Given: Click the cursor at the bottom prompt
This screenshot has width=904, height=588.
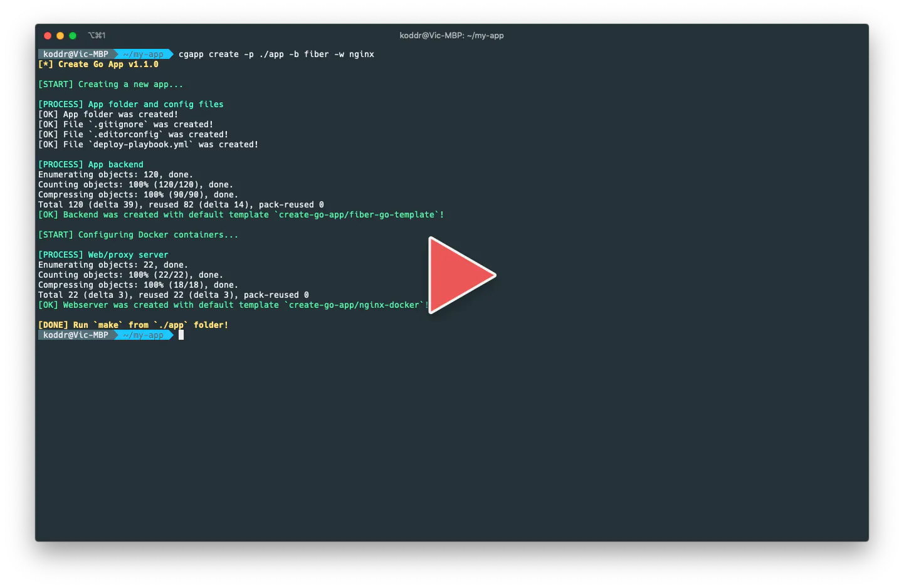Looking at the screenshot, I should (x=181, y=335).
